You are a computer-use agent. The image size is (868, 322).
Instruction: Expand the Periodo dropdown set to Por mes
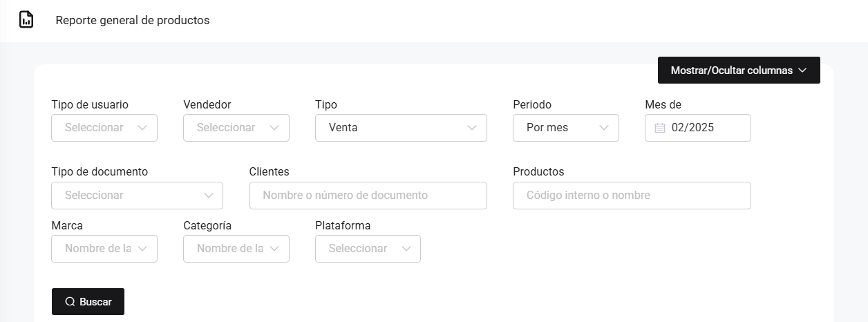(565, 128)
